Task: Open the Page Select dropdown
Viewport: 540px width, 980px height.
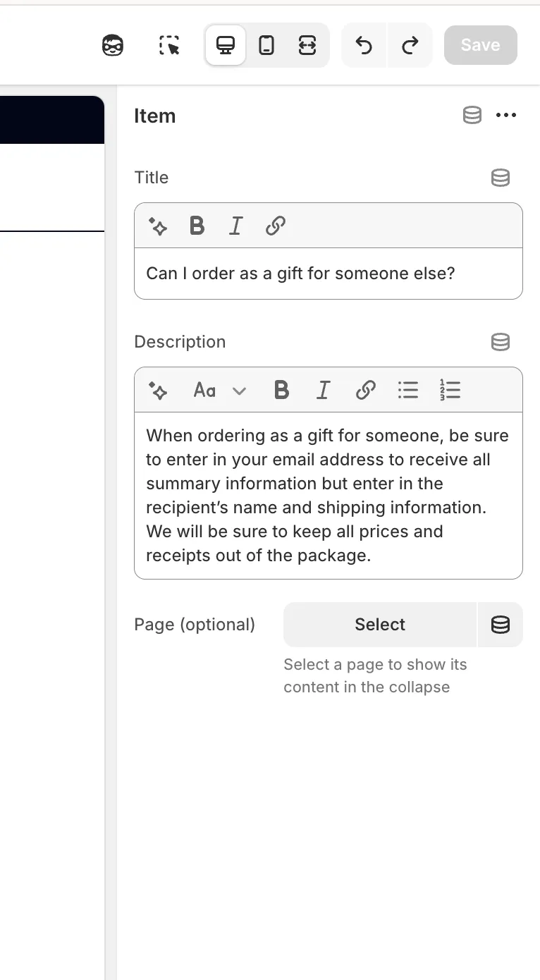Action: pyautogui.click(x=379, y=625)
